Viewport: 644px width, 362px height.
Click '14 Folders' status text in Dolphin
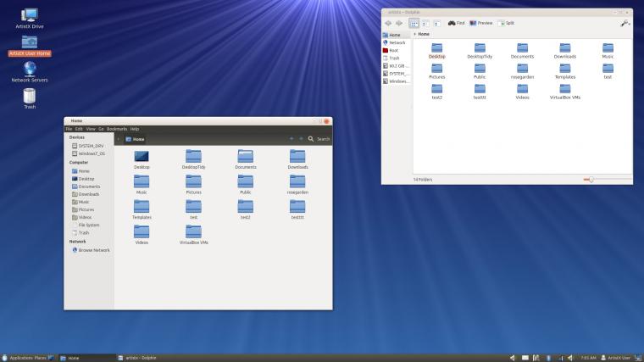tap(423, 180)
